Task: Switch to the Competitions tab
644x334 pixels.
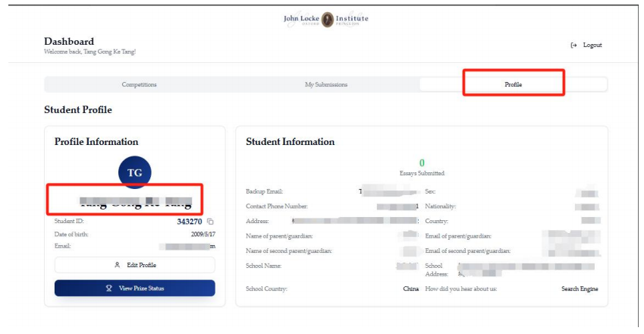Action: tap(139, 84)
